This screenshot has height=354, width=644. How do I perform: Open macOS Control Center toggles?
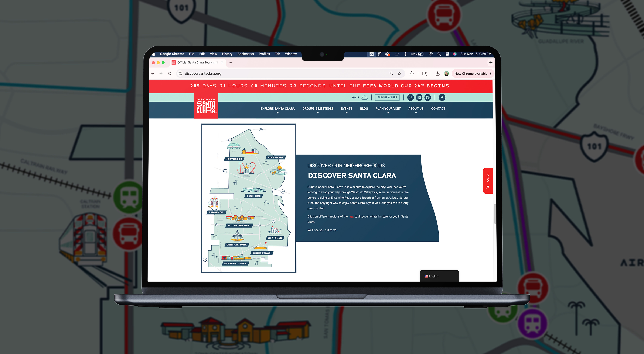(x=447, y=54)
